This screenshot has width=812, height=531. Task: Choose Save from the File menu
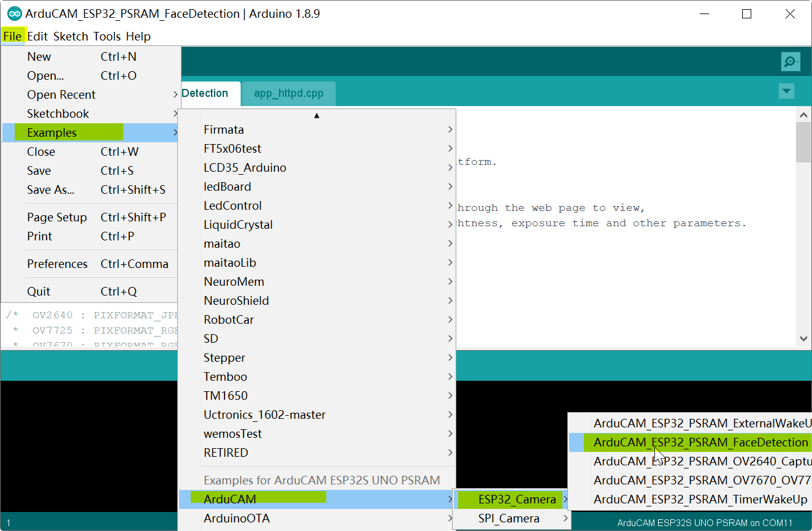point(91,170)
